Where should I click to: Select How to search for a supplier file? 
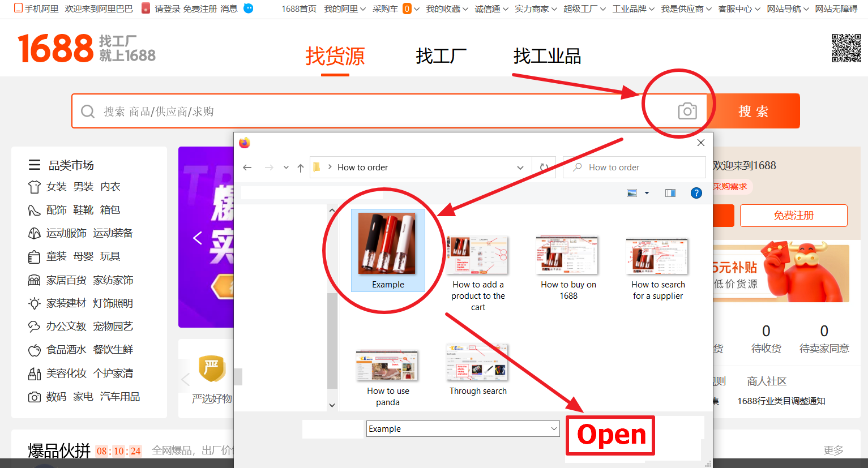[x=658, y=268]
